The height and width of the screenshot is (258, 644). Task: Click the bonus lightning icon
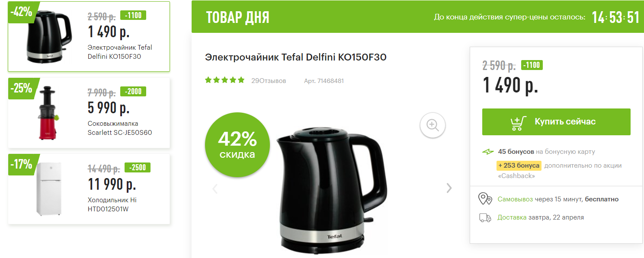[488, 152]
